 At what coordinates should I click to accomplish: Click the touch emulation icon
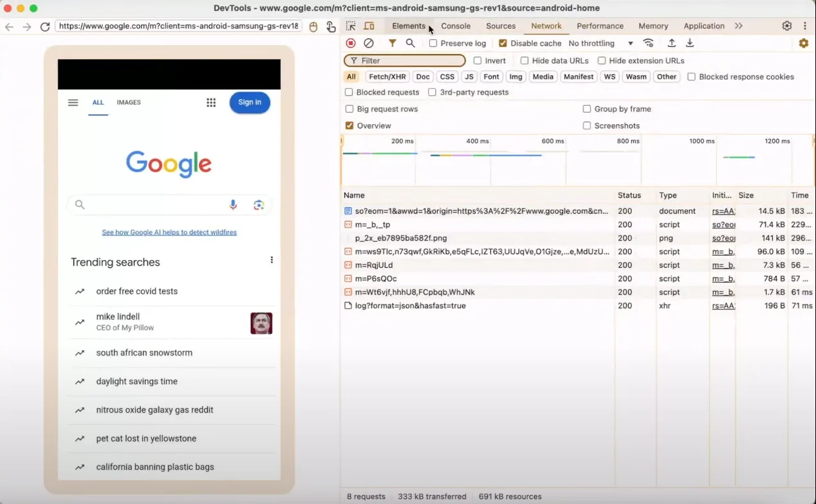[x=331, y=26]
